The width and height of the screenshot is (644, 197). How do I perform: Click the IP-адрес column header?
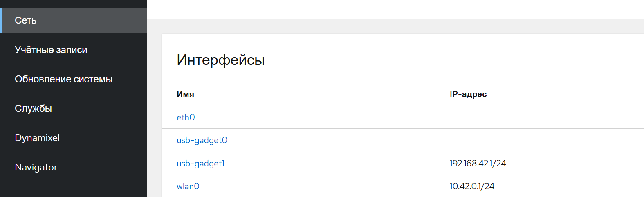(x=468, y=94)
